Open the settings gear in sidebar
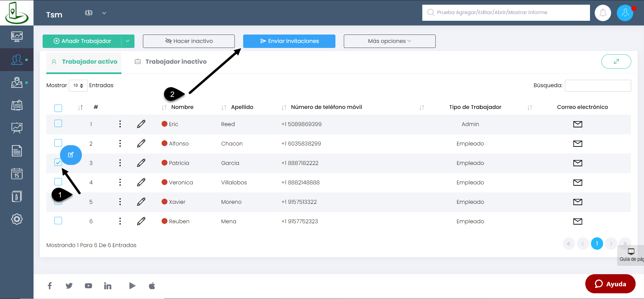Image resolution: width=644 pixels, height=299 pixels. click(x=17, y=219)
